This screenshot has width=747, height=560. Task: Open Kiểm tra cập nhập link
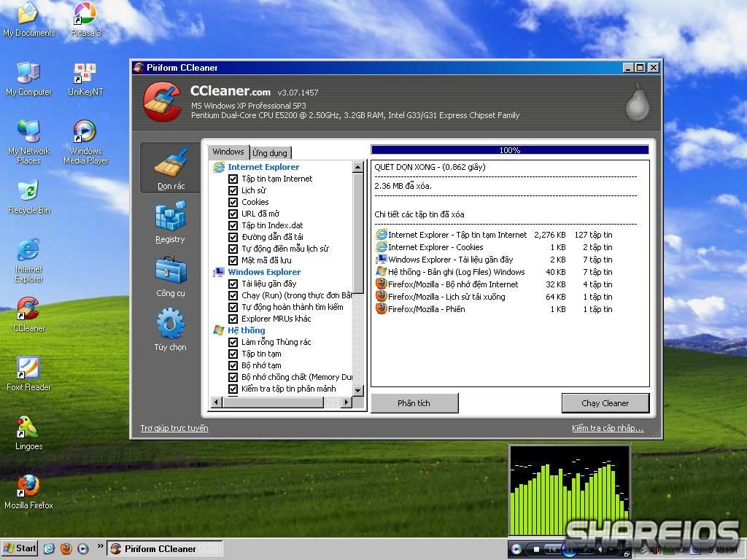608,428
